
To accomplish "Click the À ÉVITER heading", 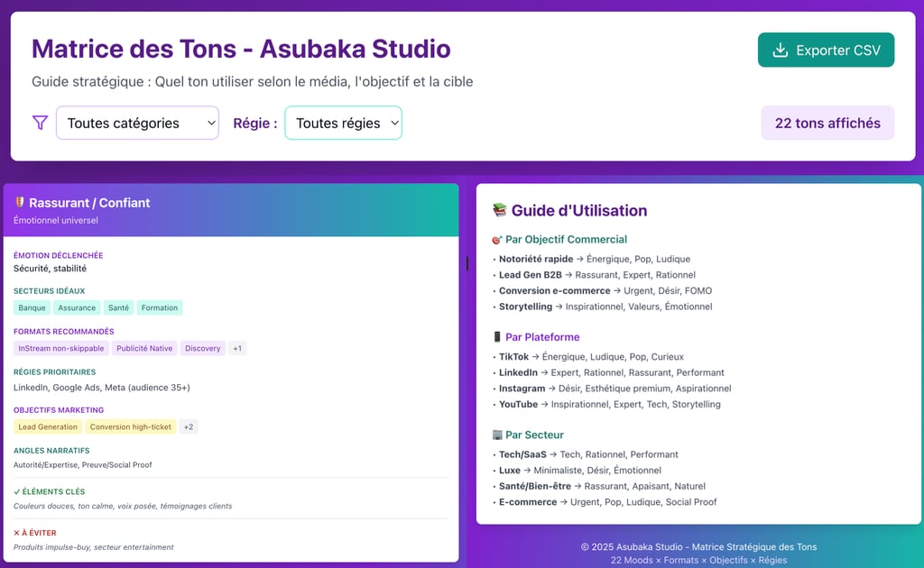I will [x=35, y=533].
